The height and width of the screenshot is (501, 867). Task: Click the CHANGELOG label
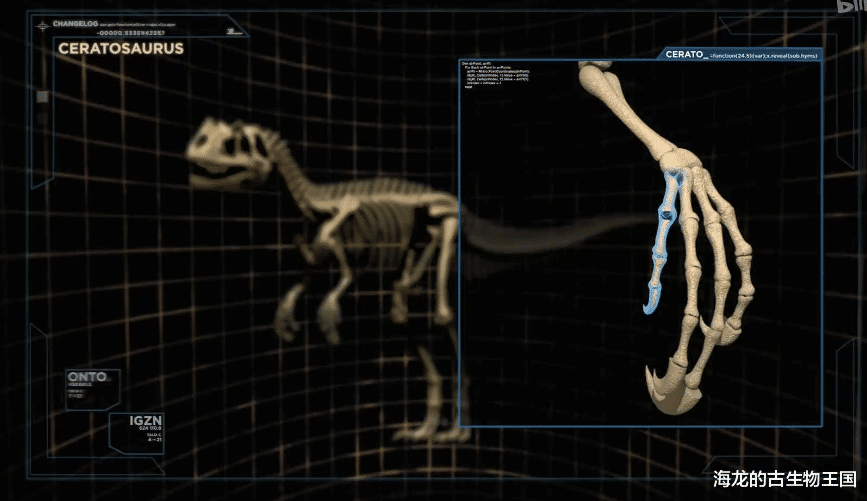(x=75, y=24)
